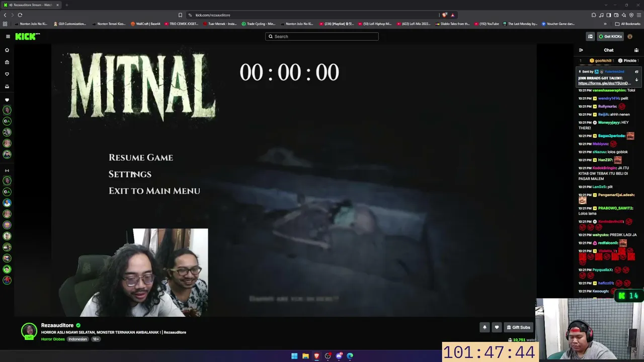The width and height of the screenshot is (644, 362).
Task: Switch to Brave browser on the taskbar
Action: coord(316,356)
